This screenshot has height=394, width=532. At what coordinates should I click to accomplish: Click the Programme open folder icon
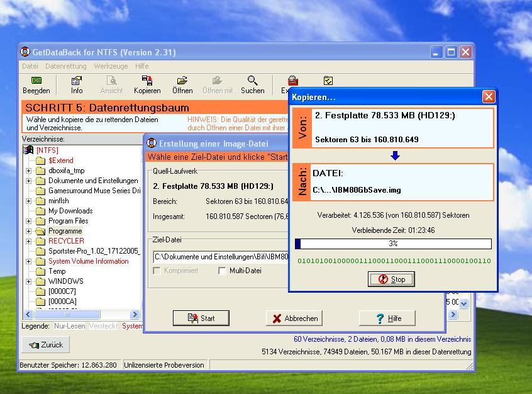click(41, 231)
